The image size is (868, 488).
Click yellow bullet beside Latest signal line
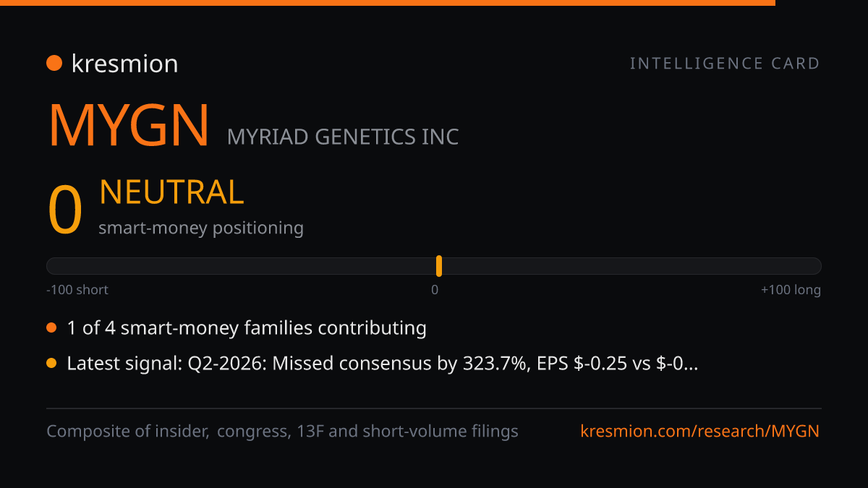pos(51,364)
